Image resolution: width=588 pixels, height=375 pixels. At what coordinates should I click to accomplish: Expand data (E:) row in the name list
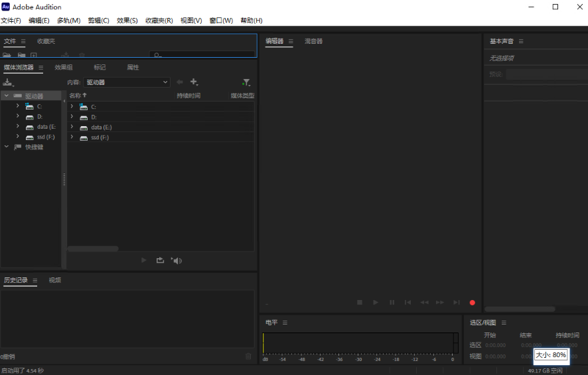[x=72, y=127]
